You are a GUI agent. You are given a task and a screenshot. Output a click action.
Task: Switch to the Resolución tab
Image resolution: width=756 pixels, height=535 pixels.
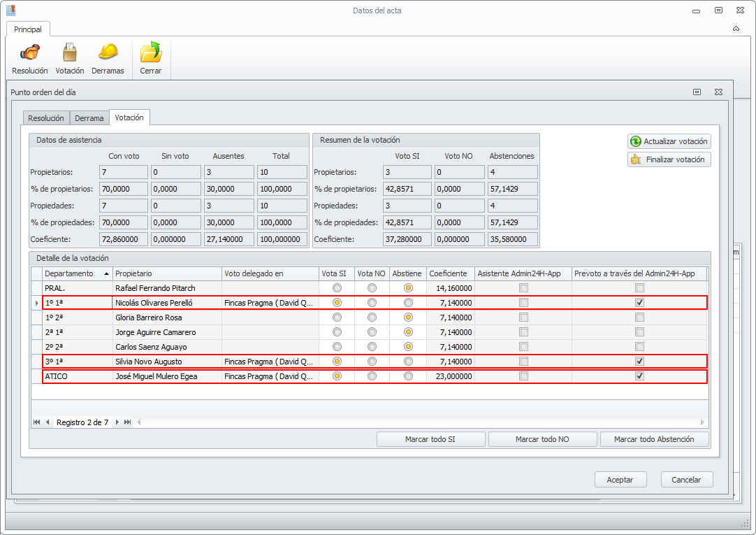click(x=46, y=118)
